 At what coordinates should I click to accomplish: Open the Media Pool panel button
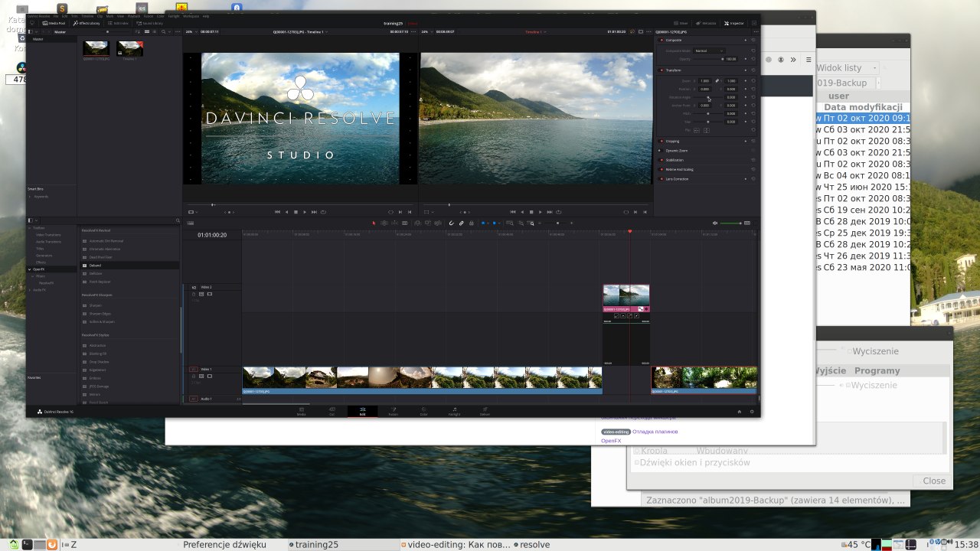click(52, 24)
